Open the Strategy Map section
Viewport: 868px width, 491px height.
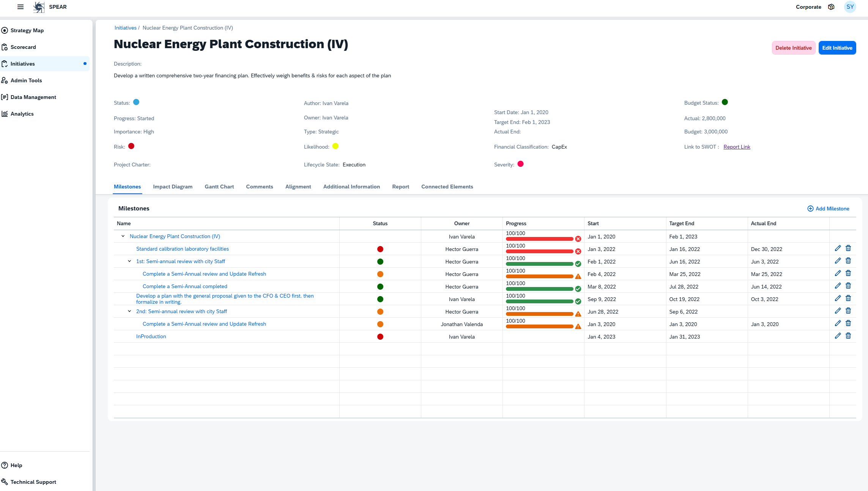tap(27, 30)
